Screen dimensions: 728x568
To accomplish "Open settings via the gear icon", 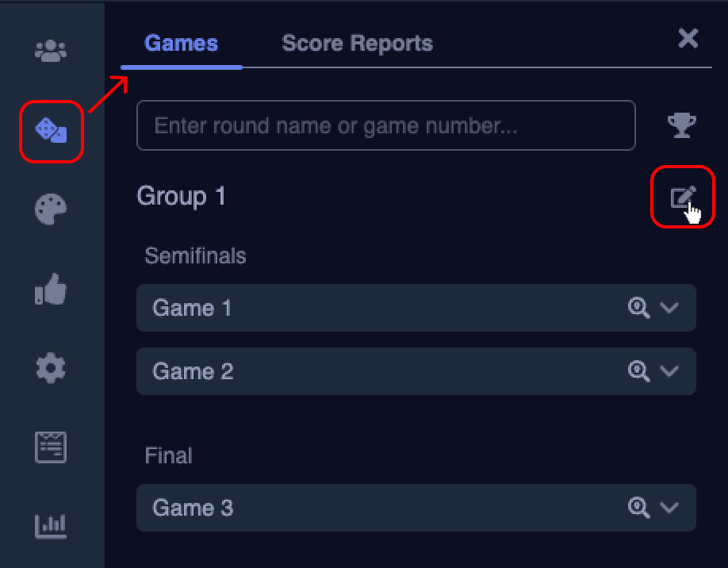I will coord(51,367).
